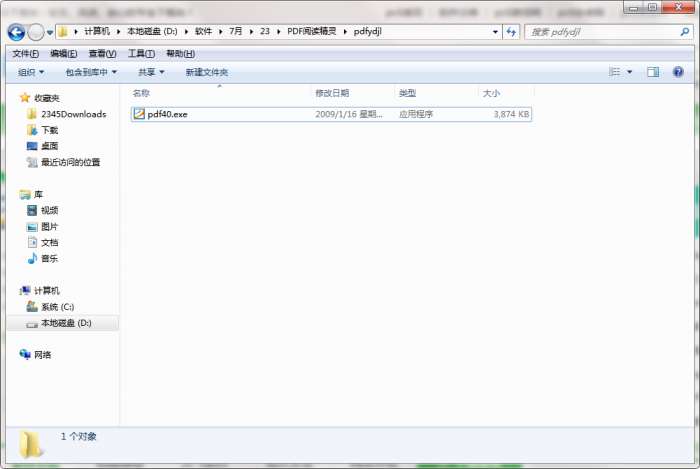The width and height of the screenshot is (700, 469).
Task: Open the 工具(T) menu
Action: [142, 54]
